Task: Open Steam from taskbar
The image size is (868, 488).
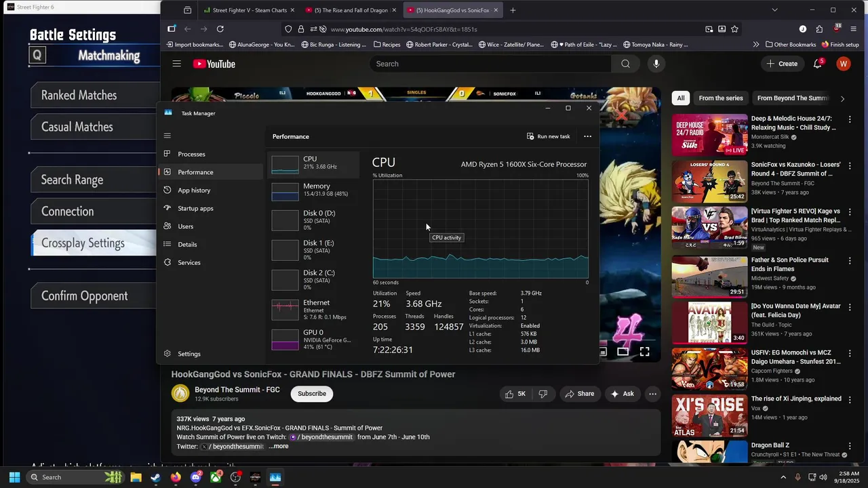Action: (155, 477)
